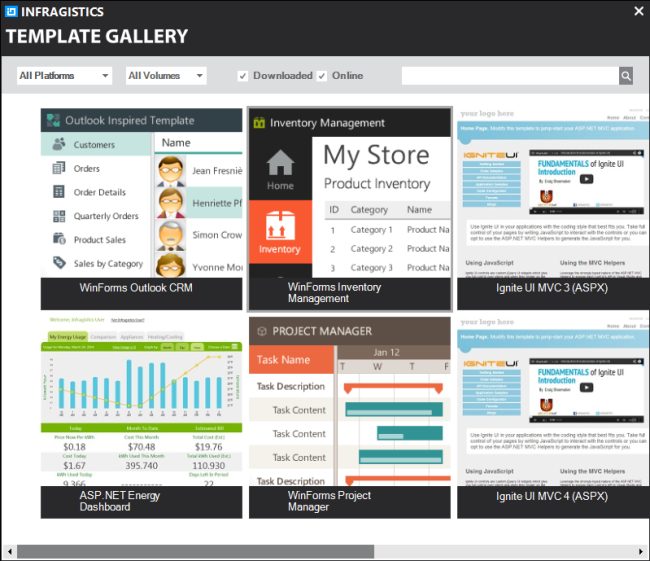Image resolution: width=650 pixels, height=561 pixels.
Task: Open the All Platforms dropdown
Action: coord(64,76)
